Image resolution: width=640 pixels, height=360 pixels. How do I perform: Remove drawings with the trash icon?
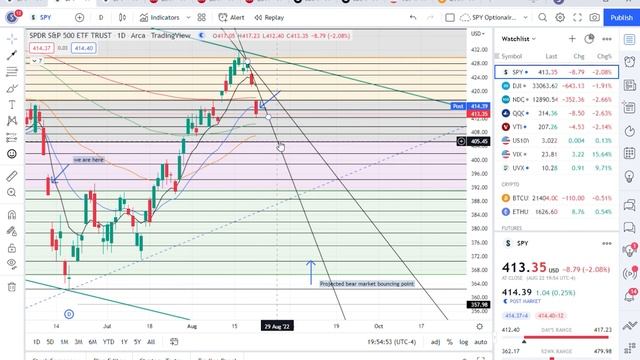(12, 287)
